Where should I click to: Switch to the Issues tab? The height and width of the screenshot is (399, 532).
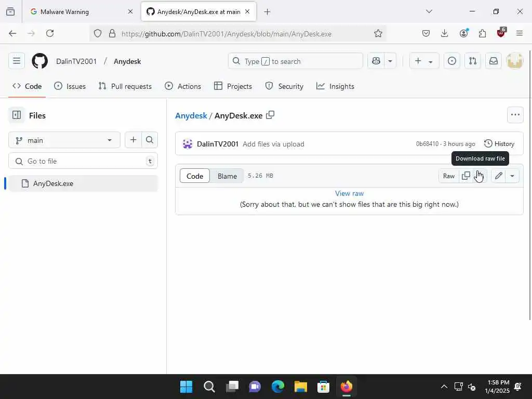[x=70, y=86]
